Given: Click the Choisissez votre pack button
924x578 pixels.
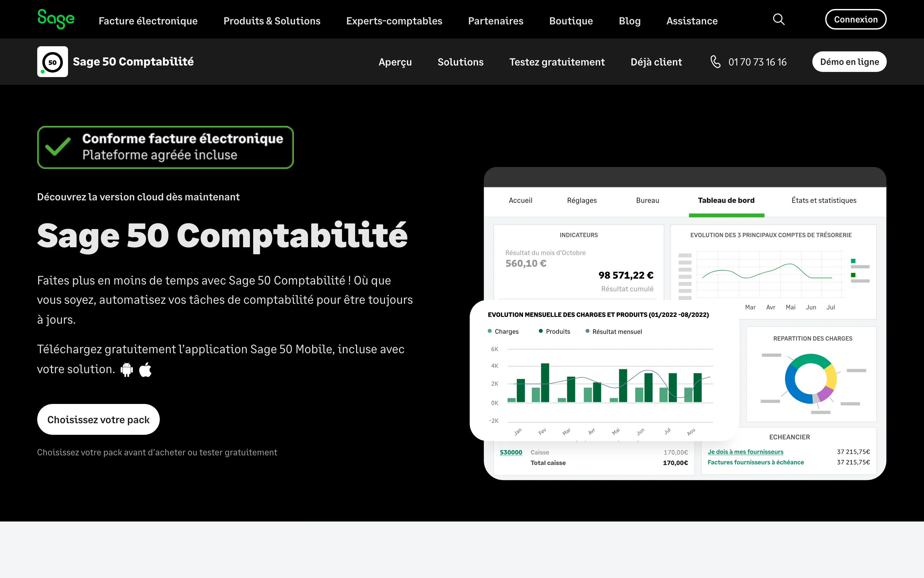Looking at the screenshot, I should point(98,419).
